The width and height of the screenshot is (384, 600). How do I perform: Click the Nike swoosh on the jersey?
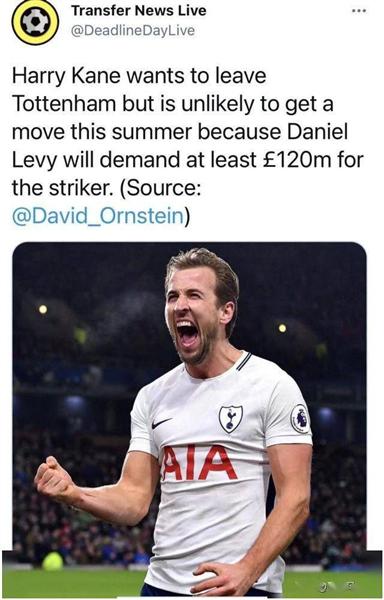coord(161,422)
